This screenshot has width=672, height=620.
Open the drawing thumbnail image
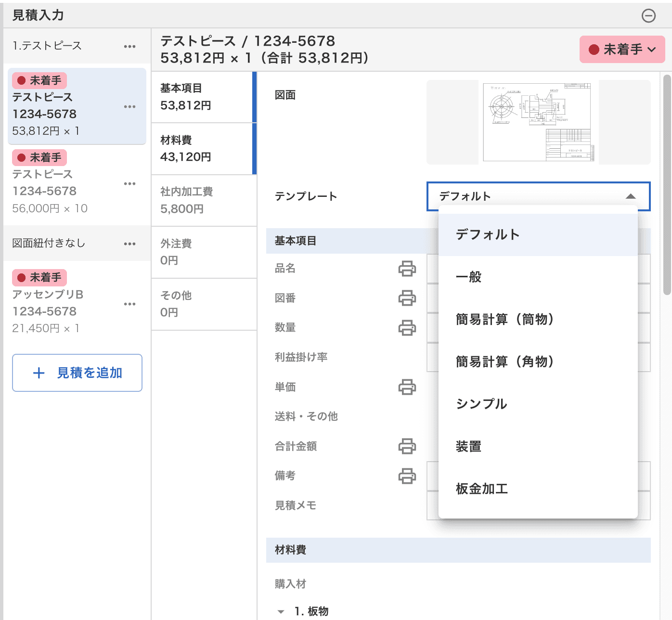point(539,122)
